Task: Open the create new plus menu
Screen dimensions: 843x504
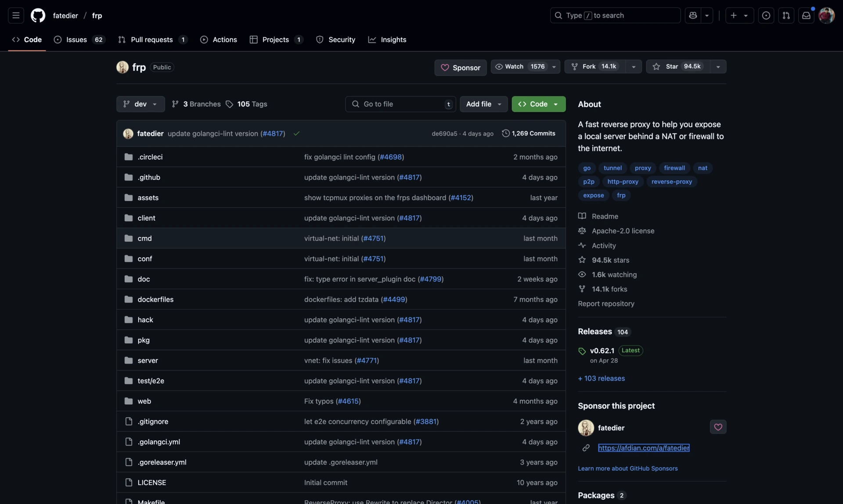Action: click(x=739, y=15)
